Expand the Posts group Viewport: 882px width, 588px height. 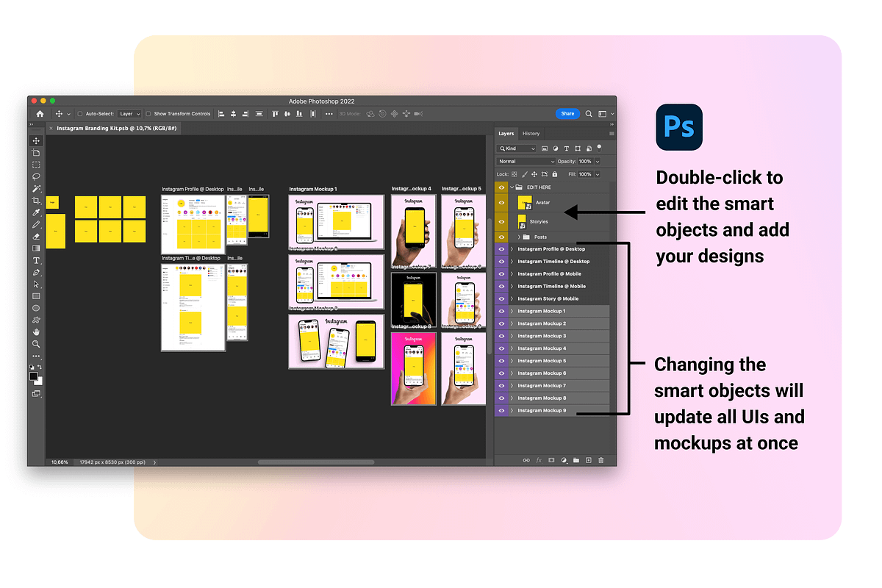pyautogui.click(x=519, y=237)
